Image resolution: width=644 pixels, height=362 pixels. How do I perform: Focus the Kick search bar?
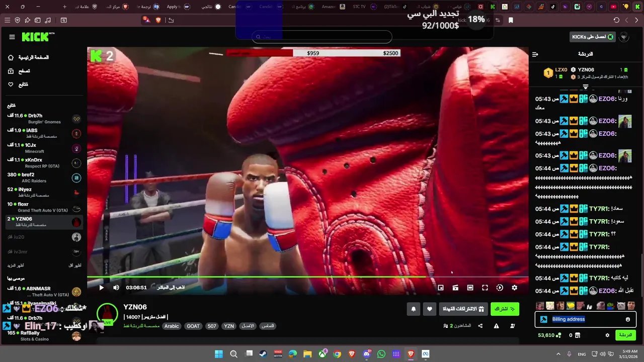click(322, 37)
